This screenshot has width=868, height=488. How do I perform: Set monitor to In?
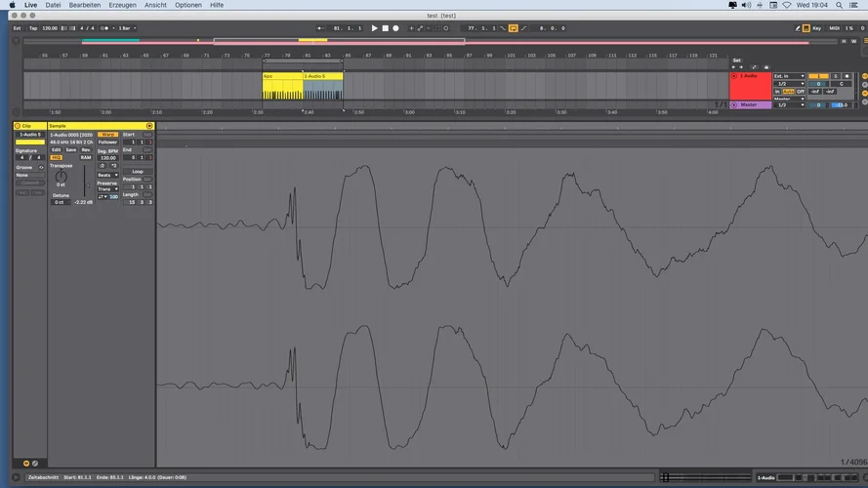click(777, 92)
